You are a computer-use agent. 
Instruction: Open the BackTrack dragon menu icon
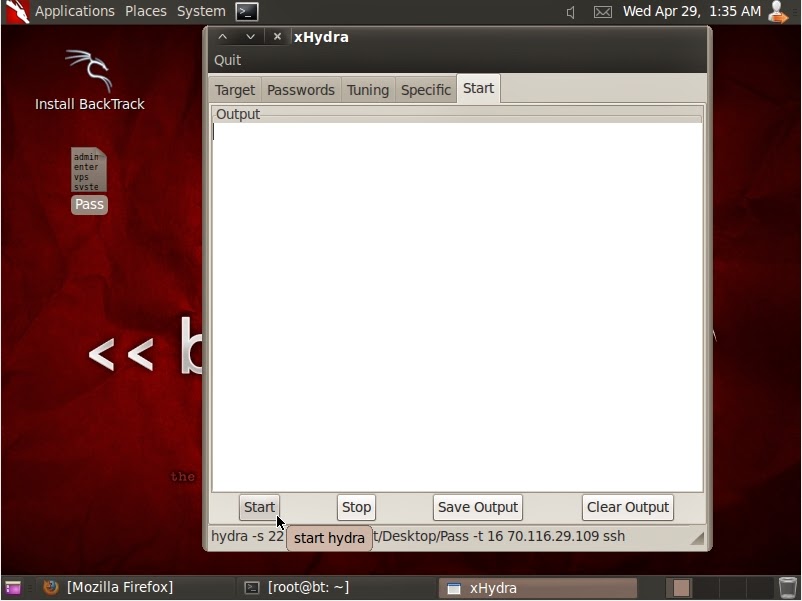(x=17, y=12)
